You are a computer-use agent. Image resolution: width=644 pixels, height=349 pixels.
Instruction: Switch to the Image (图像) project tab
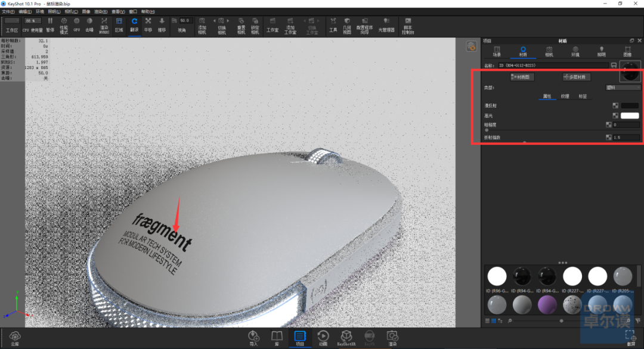[x=627, y=52]
